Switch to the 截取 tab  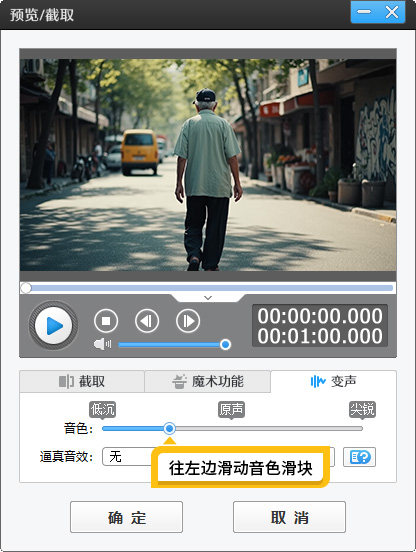pyautogui.click(x=82, y=381)
